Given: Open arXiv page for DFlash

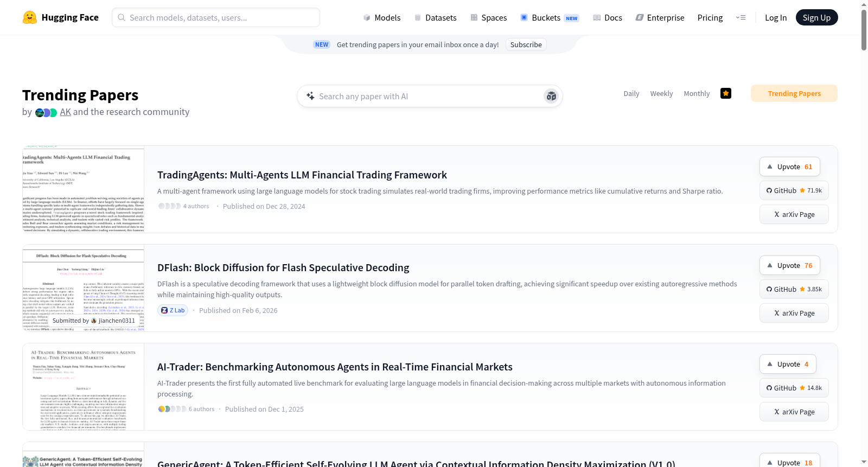Looking at the screenshot, I should click(794, 313).
